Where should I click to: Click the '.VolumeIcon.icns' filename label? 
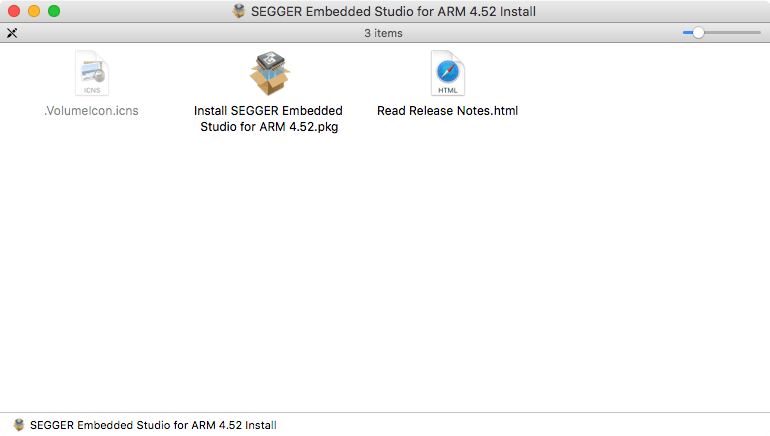[x=91, y=111]
